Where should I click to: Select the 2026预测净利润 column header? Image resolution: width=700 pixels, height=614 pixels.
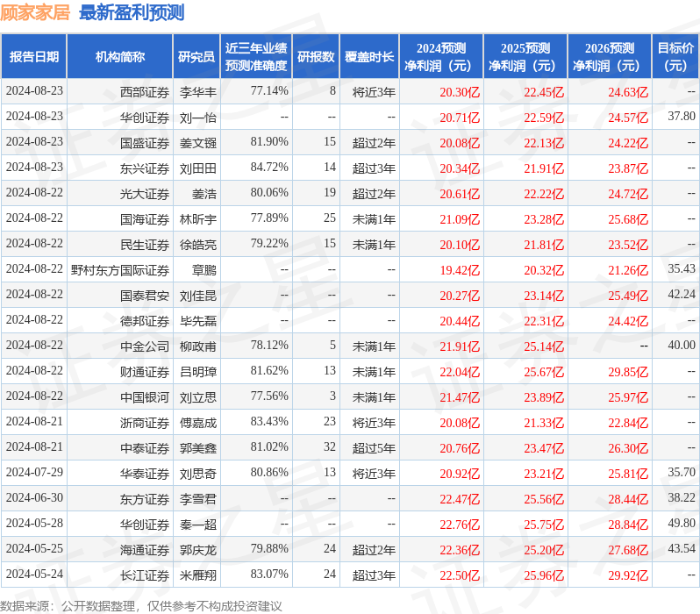(610, 56)
